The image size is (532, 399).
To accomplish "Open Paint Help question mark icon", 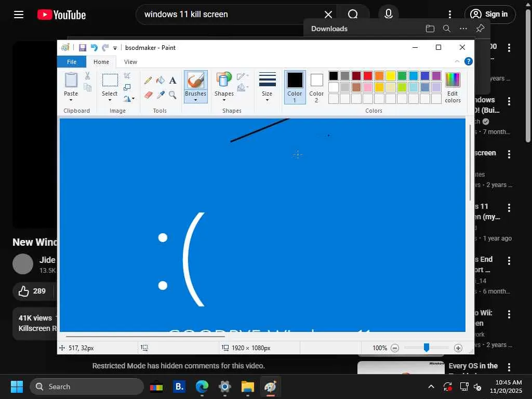I will tap(469, 61).
